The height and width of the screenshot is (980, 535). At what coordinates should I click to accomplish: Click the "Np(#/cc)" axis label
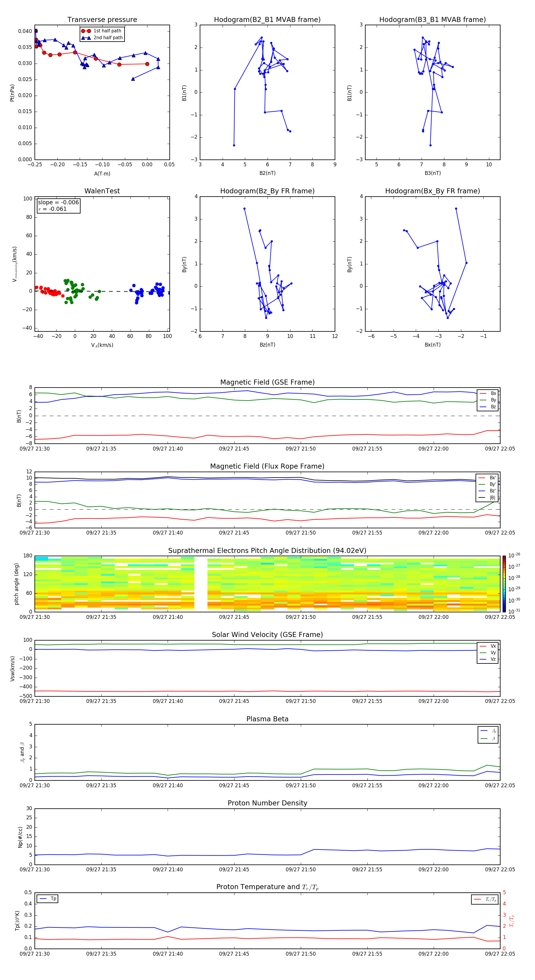click(20, 837)
